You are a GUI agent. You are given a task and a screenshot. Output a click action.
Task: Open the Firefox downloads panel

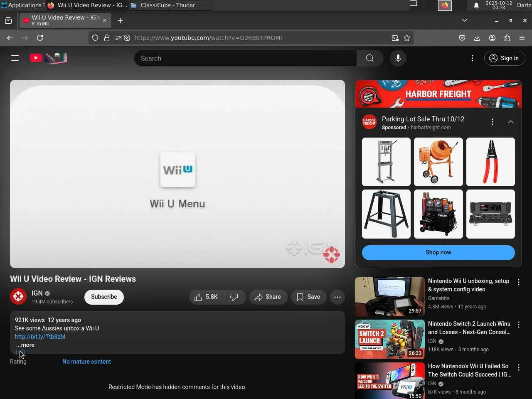477,38
